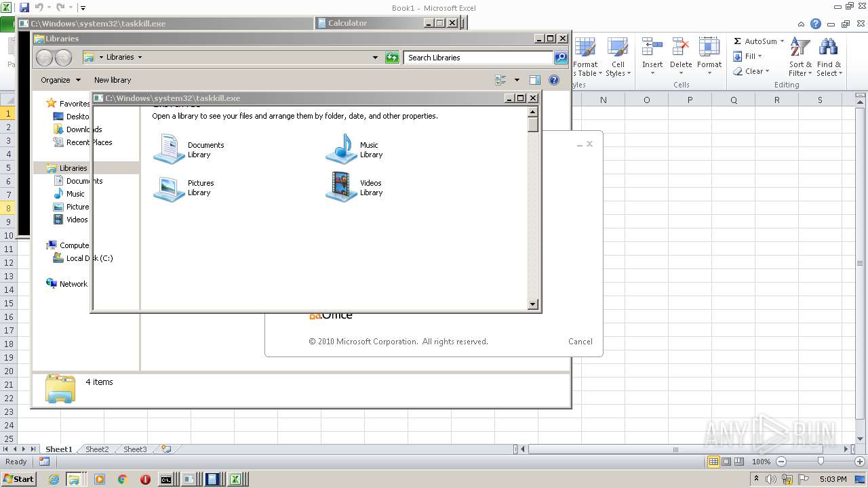868x488 pixels.
Task: Click zoom out minus button
Action: click(781, 462)
